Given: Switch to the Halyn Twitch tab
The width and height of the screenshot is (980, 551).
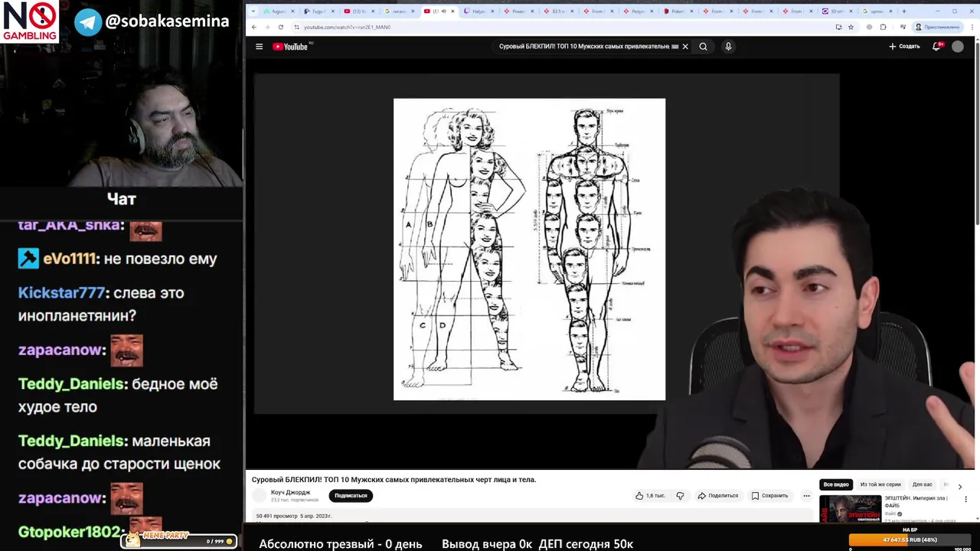Looking at the screenshot, I should [479, 11].
